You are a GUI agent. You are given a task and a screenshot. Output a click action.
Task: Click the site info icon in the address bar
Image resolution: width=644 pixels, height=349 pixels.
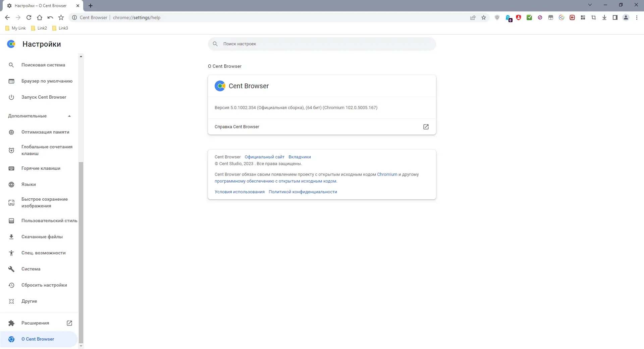point(74,17)
